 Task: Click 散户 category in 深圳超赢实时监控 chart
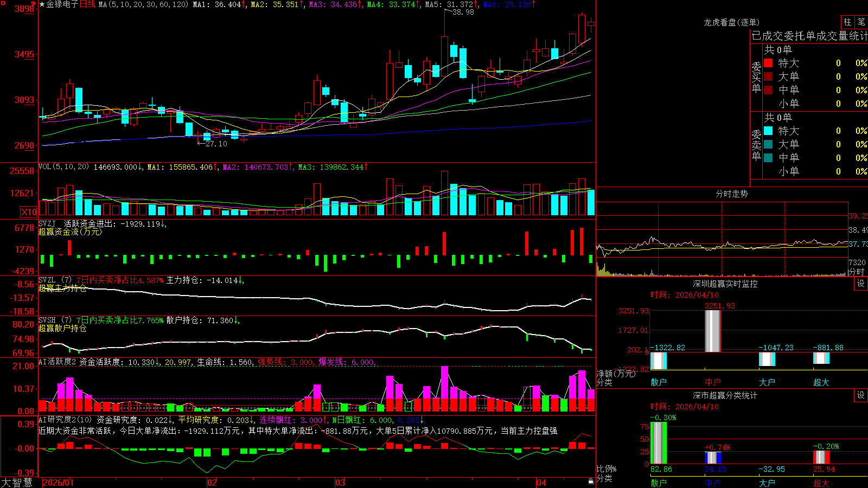[x=659, y=382]
